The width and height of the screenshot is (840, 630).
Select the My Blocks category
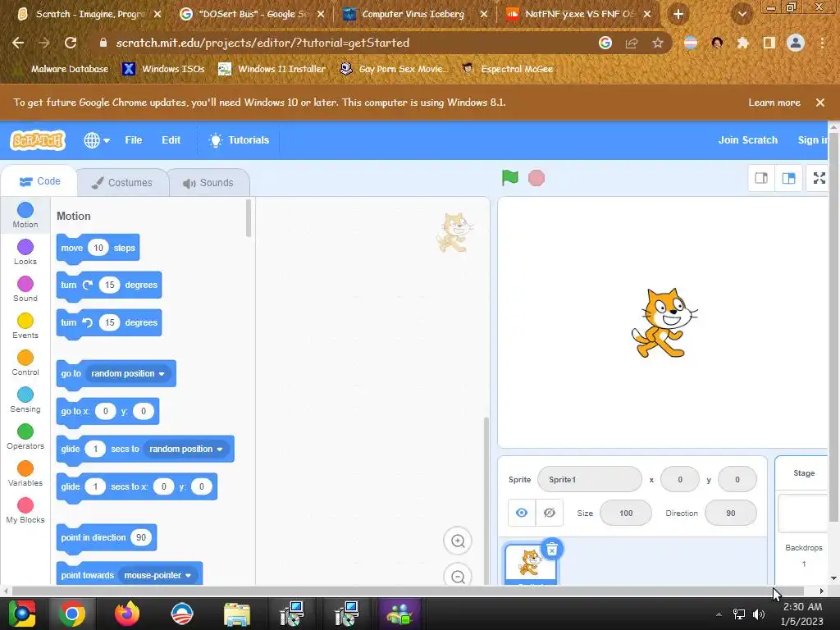click(25, 511)
